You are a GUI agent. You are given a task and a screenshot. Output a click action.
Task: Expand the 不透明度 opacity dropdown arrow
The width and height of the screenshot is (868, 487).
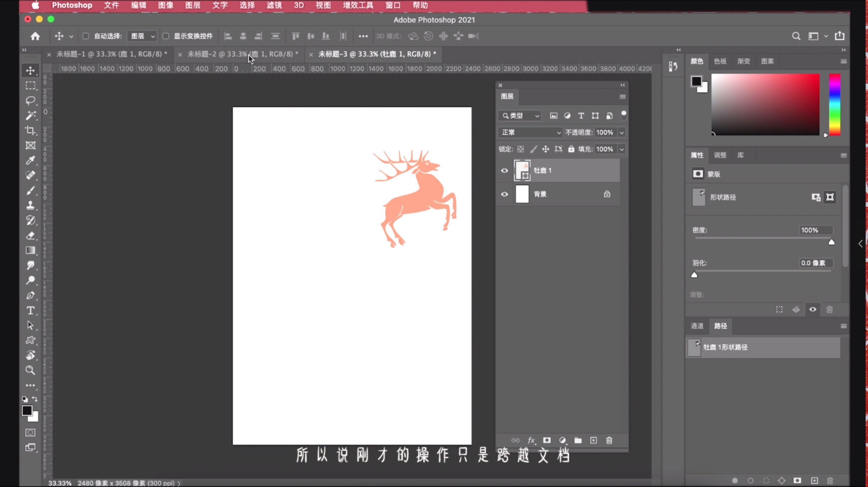point(622,133)
